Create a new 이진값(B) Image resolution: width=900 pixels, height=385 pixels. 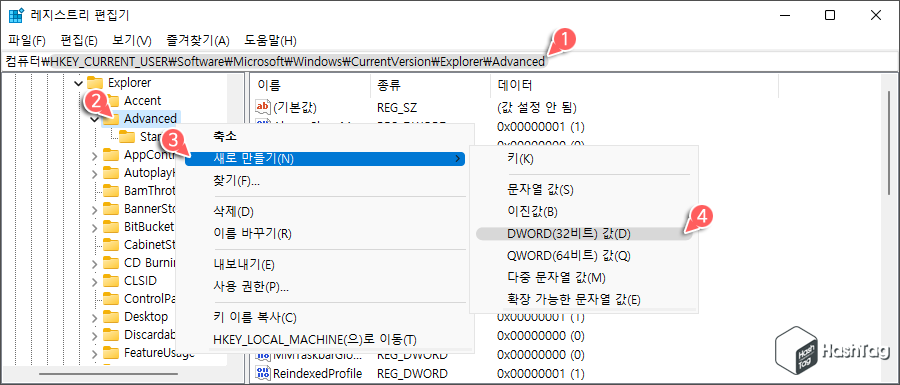(x=584, y=212)
